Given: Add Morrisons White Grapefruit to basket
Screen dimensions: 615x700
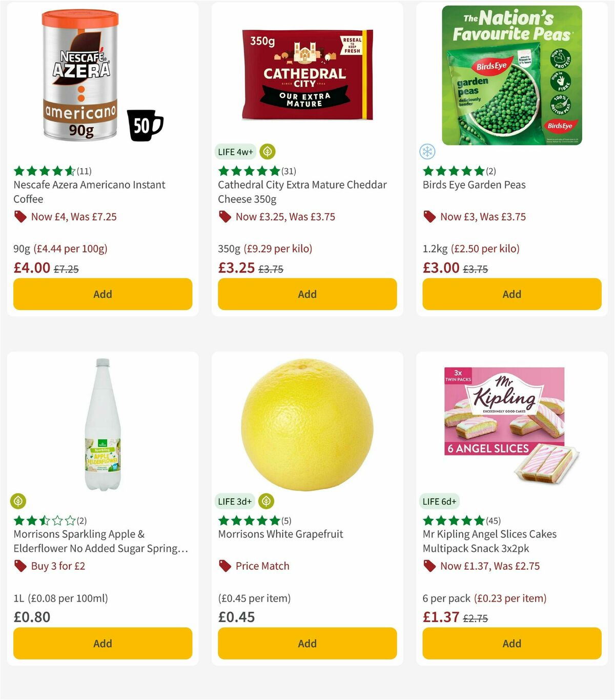Looking at the screenshot, I should [306, 643].
